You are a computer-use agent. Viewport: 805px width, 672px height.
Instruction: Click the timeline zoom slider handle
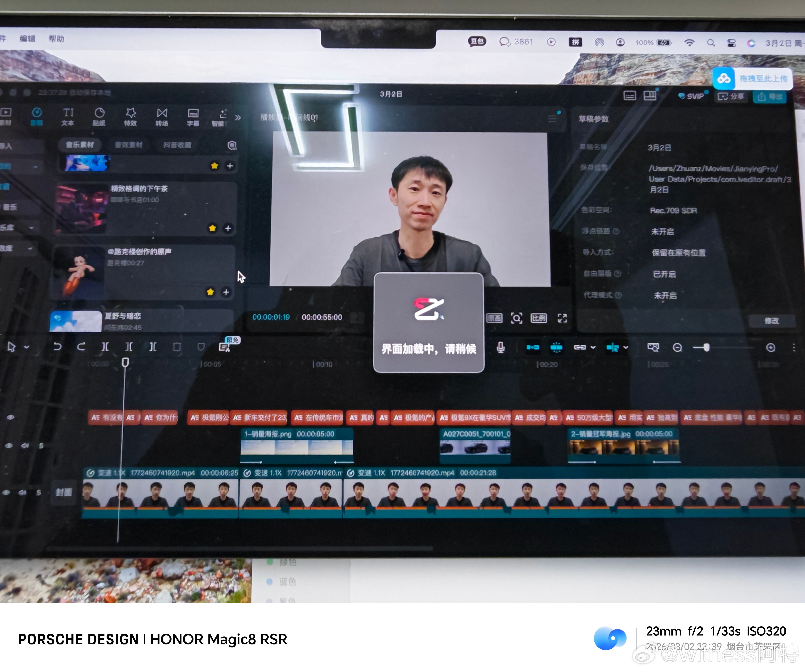(707, 348)
